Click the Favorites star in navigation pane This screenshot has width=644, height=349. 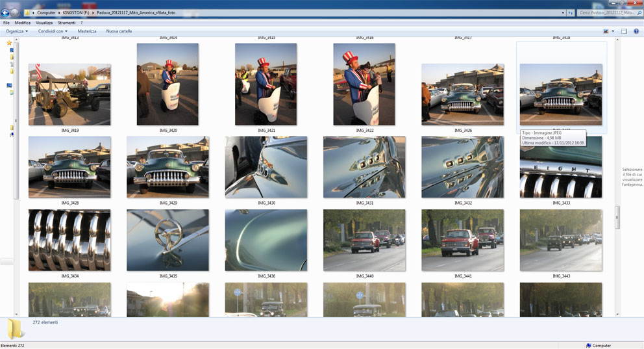9,43
